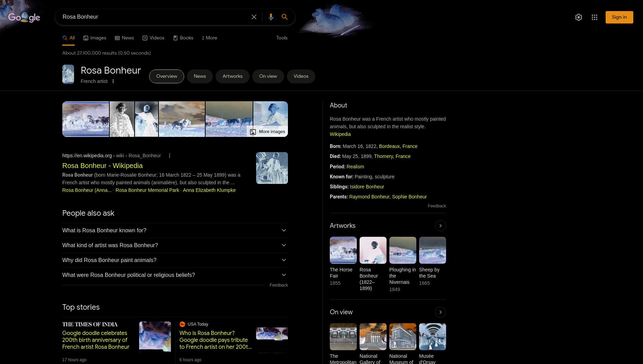Viewport: 643px width, 364px height.
Task: Open the More search options menu
Action: (209, 38)
